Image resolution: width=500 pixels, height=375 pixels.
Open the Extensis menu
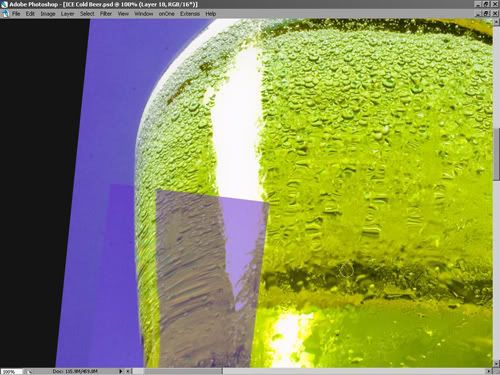190,14
